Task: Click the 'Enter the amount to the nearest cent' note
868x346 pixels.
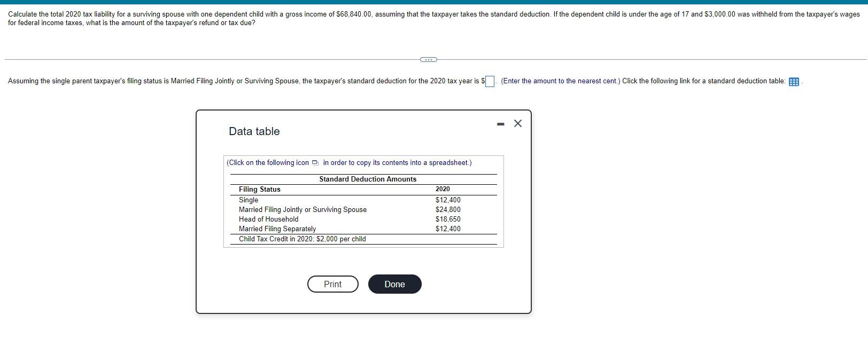Action: pyautogui.click(x=561, y=81)
